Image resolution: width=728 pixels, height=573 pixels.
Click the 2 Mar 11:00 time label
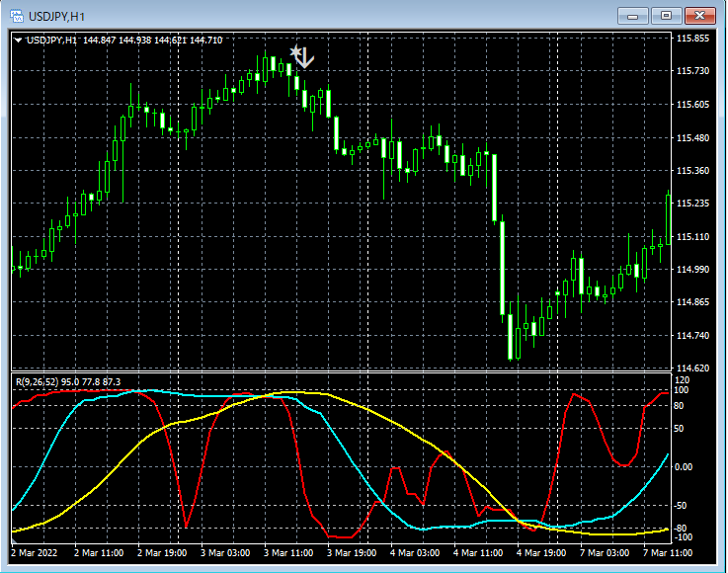pyautogui.click(x=99, y=553)
